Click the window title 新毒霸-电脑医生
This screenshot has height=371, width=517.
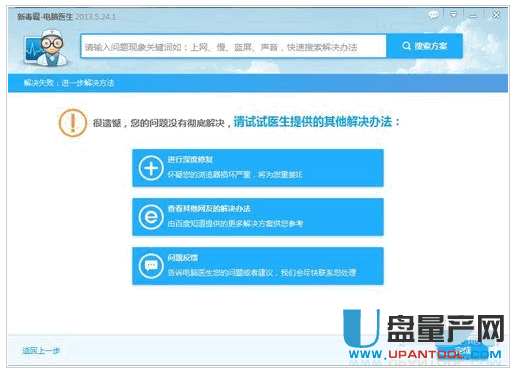coord(45,17)
